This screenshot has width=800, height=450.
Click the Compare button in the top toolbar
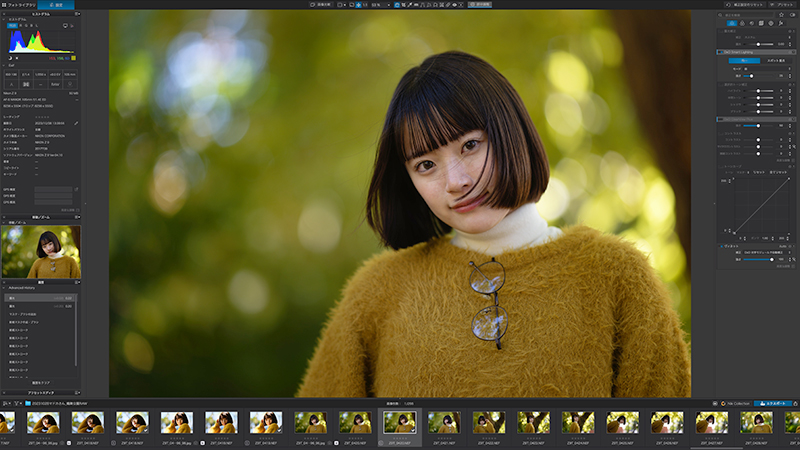click(321, 5)
